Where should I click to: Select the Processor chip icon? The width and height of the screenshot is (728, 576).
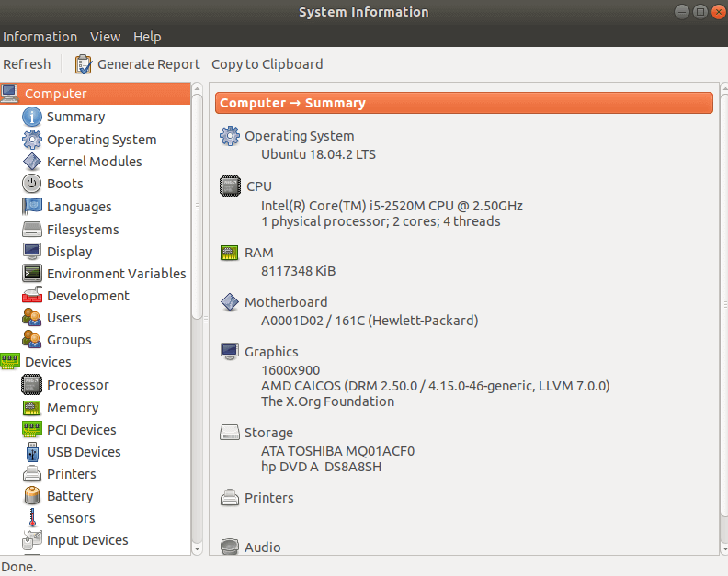32,385
